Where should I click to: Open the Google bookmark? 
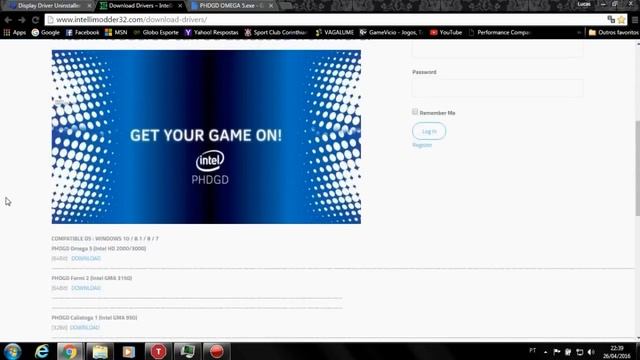click(x=46, y=32)
